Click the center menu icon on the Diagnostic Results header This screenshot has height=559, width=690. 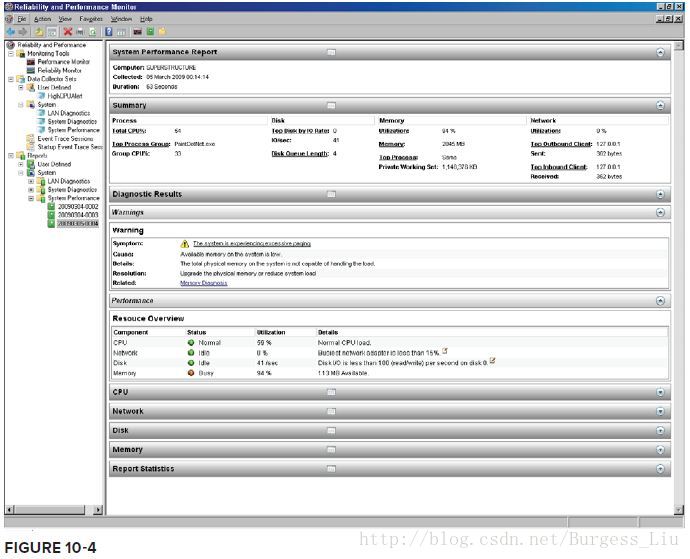tap(331, 194)
